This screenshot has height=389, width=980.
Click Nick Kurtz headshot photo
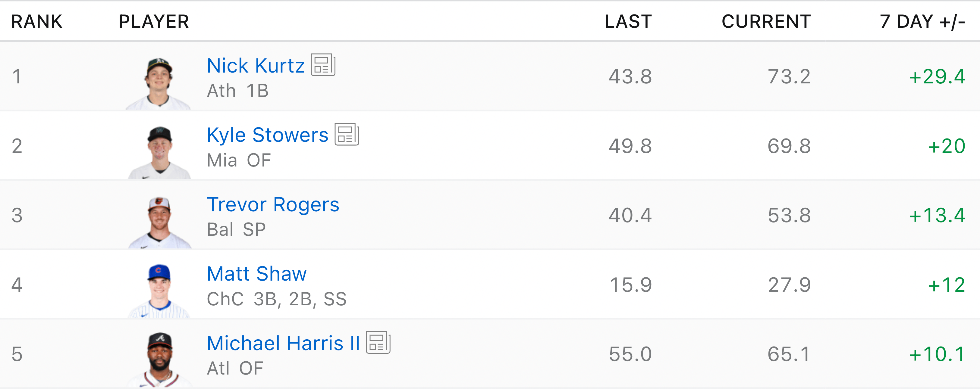coord(159,83)
